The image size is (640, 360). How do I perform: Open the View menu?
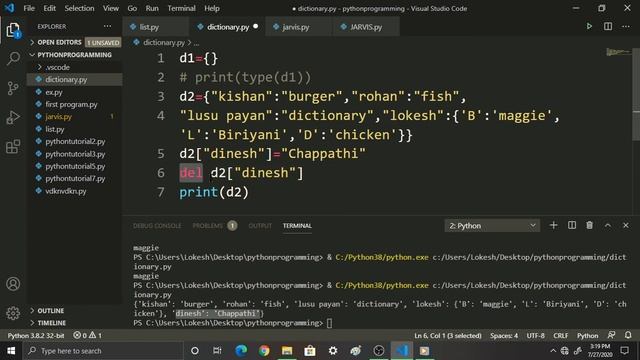111,8
